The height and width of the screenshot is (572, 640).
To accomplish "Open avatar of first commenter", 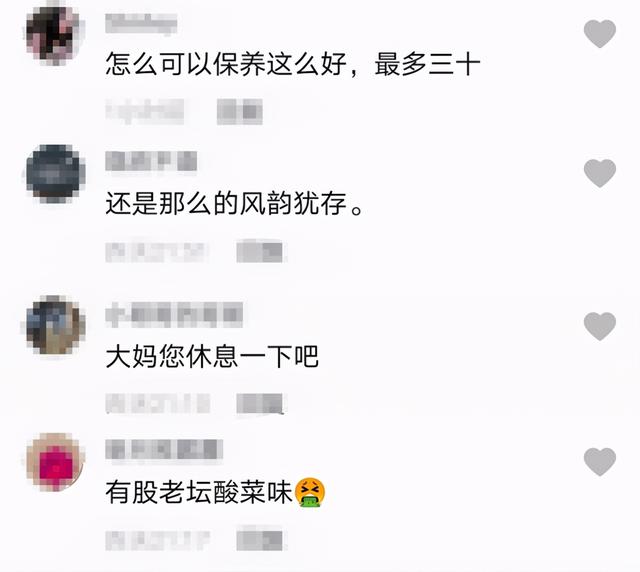I will coord(53,35).
